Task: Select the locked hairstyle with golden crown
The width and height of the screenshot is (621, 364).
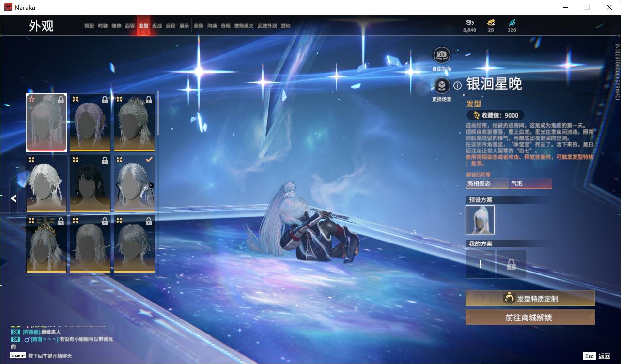Action: point(47,244)
